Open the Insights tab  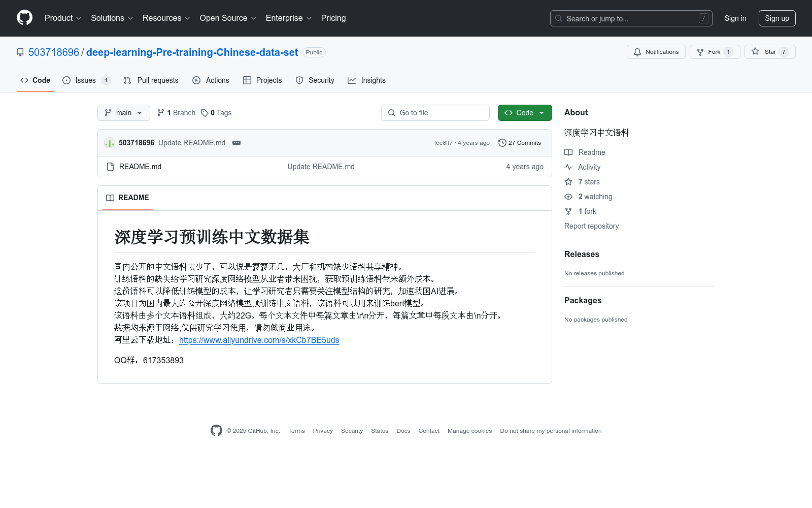[x=366, y=80]
